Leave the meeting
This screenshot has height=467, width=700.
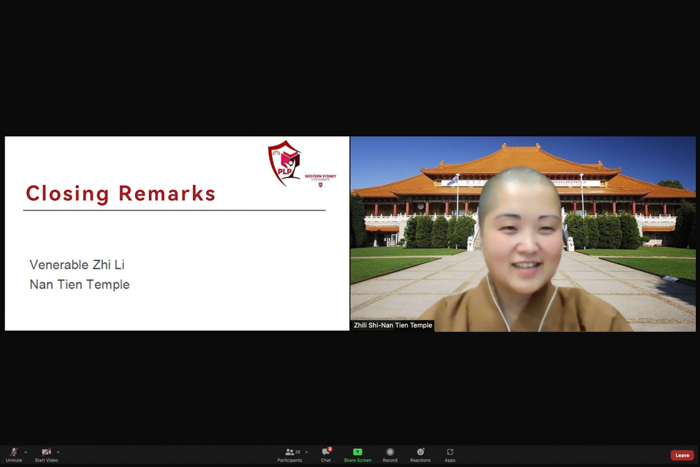(x=682, y=455)
